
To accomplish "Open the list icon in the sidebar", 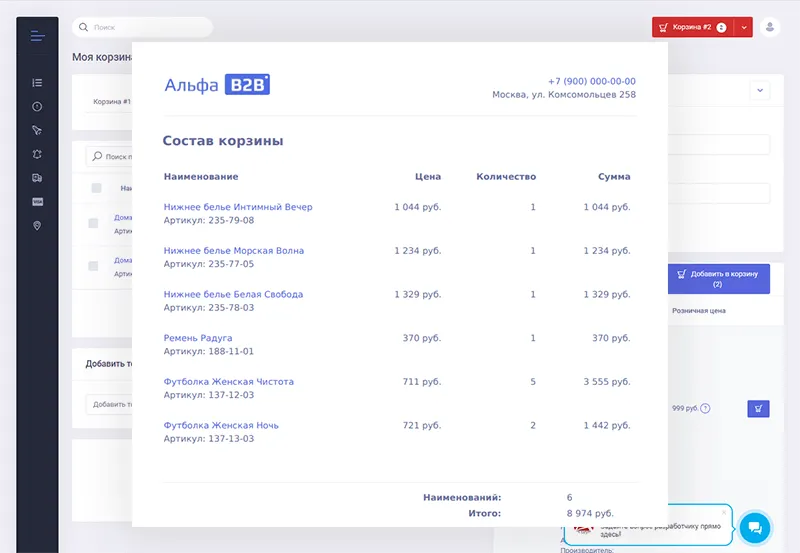I will (37, 83).
